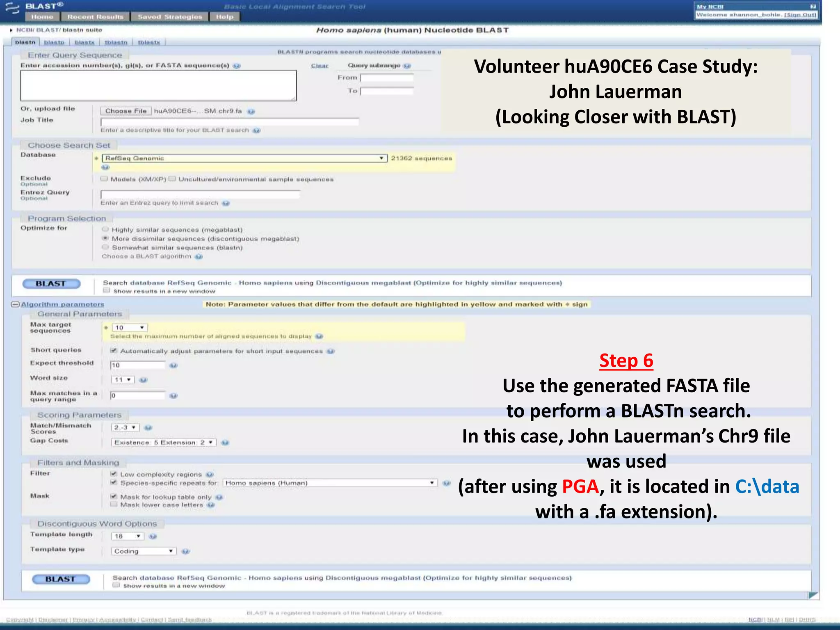The width and height of the screenshot is (840, 630).
Task: Click in the query sequence text area
Action: 158,85
